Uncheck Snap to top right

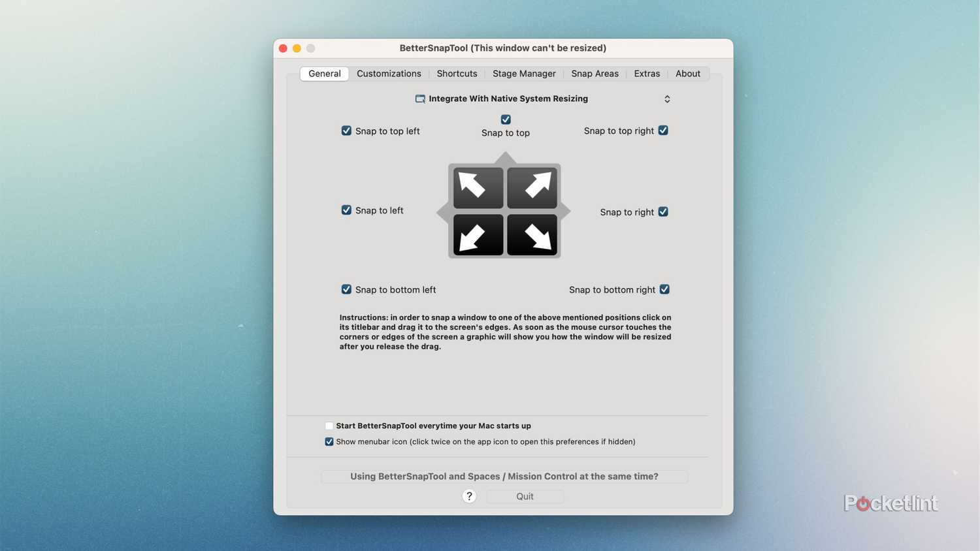click(x=663, y=131)
